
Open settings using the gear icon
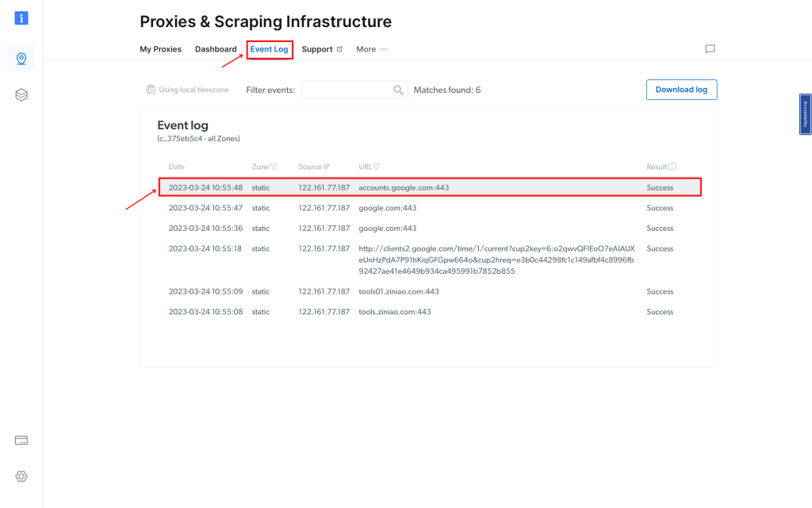(21, 476)
